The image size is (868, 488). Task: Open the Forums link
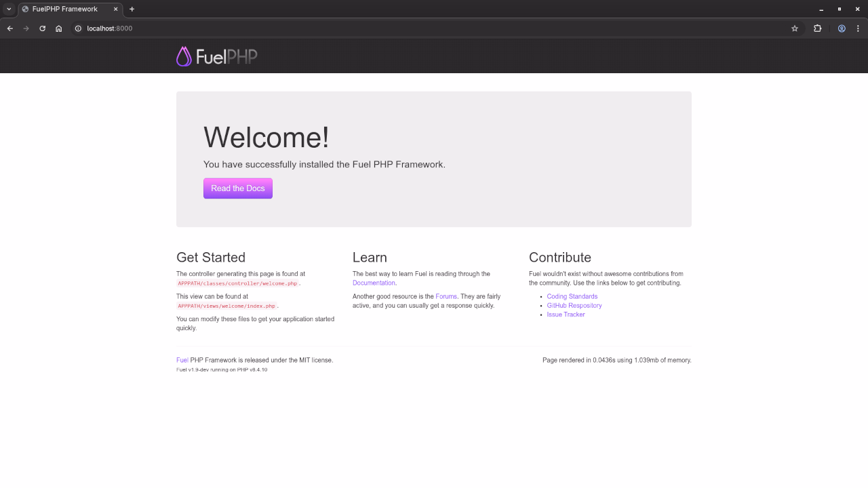(x=446, y=296)
